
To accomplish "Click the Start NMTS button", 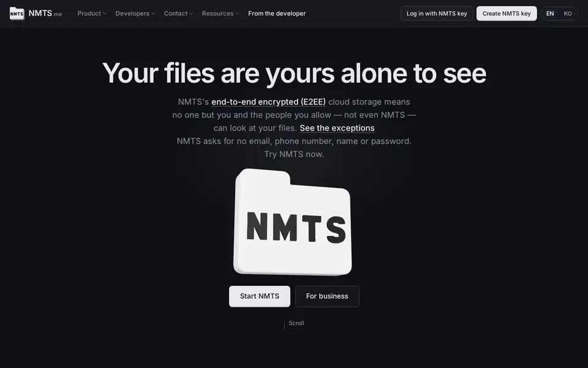I will [x=260, y=296].
